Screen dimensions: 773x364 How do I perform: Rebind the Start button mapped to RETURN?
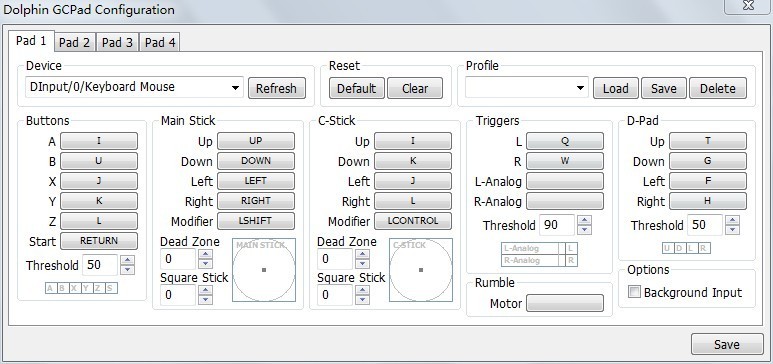99,241
